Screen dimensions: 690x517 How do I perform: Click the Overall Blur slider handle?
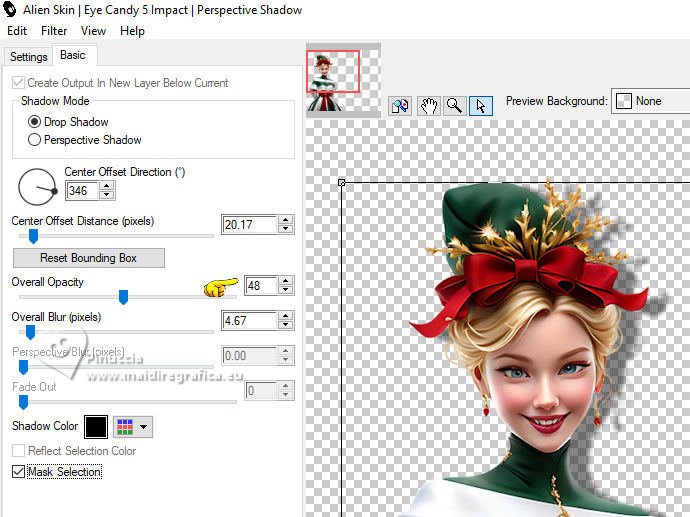click(x=30, y=332)
